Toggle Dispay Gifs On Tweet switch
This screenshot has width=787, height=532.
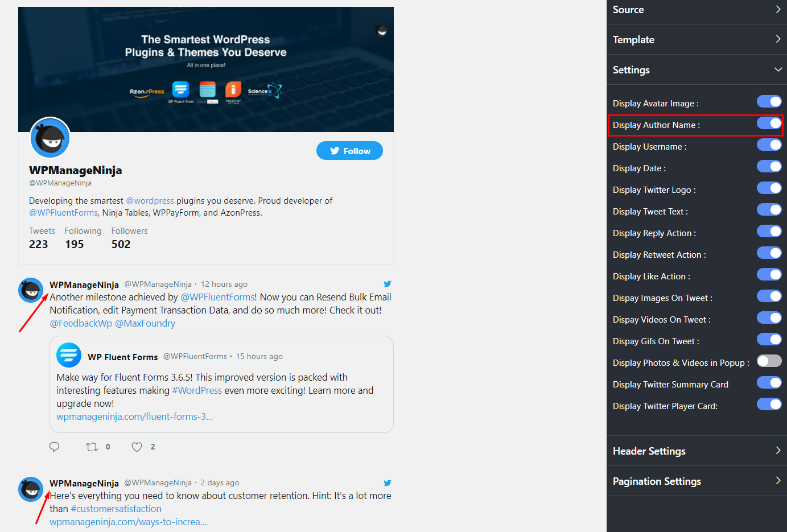tap(769, 339)
